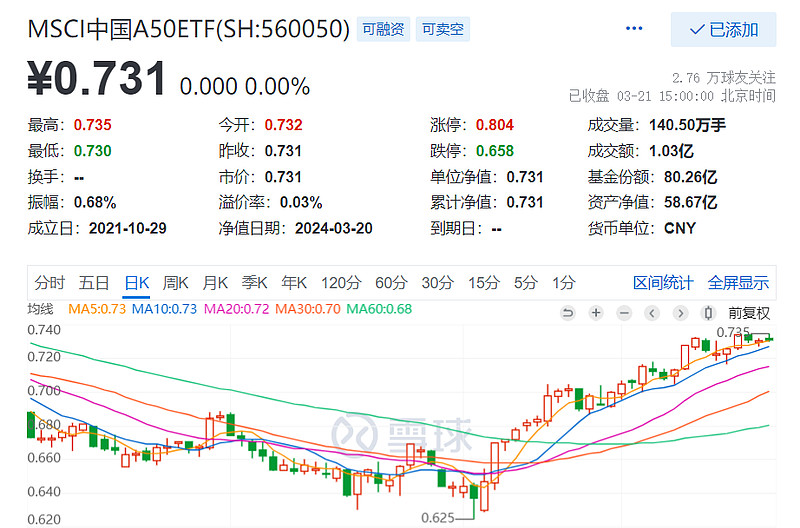Switch to the 15分 tab

[x=484, y=283]
